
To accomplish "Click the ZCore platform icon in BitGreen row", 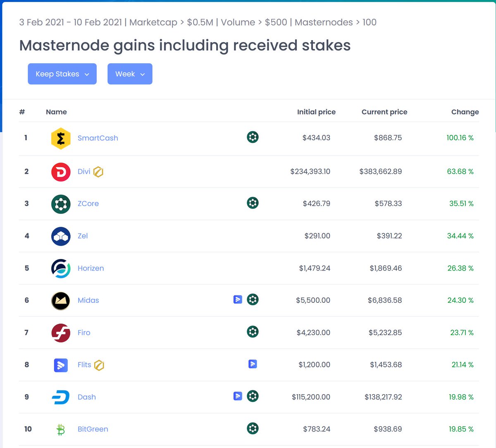I will coord(253,428).
